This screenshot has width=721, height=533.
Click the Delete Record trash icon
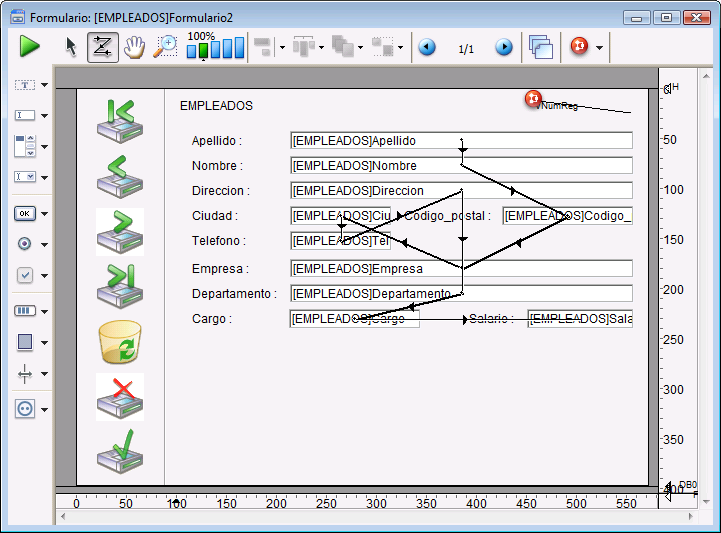[x=120, y=342]
